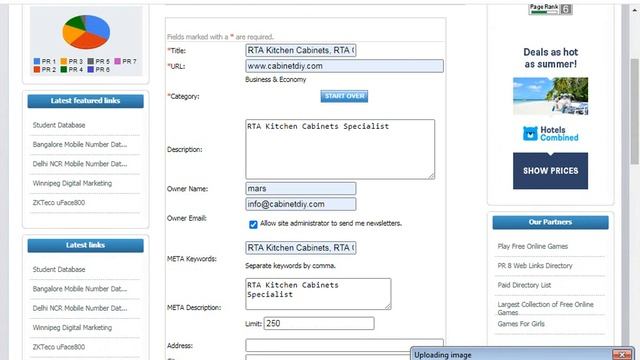Click the URL field with www.cabinetdiy.com
Viewport: 640px width, 360px height.
pyautogui.click(x=344, y=66)
